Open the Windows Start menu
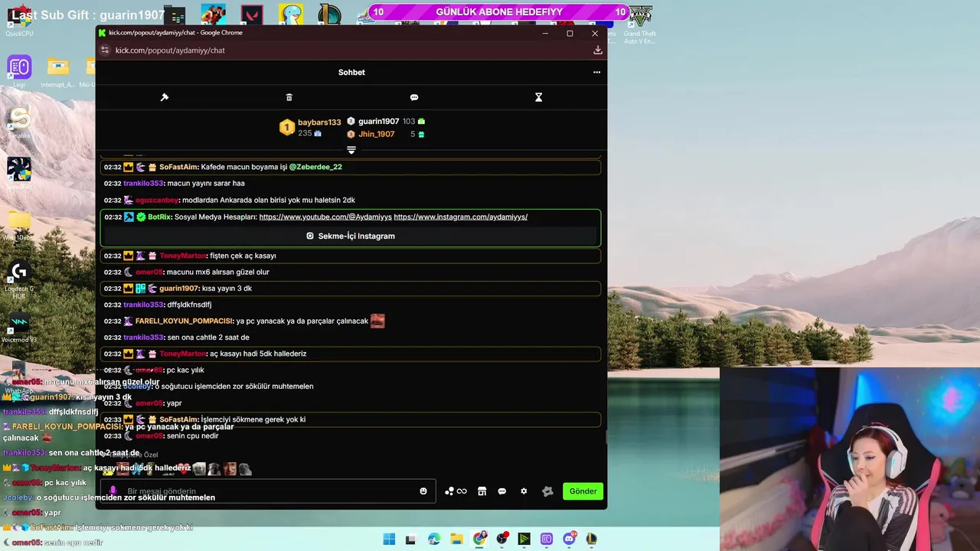This screenshot has width=980, height=551. (x=389, y=539)
